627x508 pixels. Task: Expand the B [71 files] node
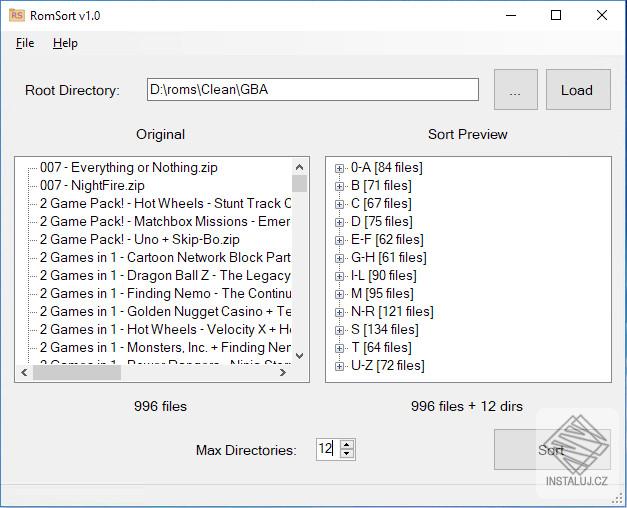tap(339, 186)
